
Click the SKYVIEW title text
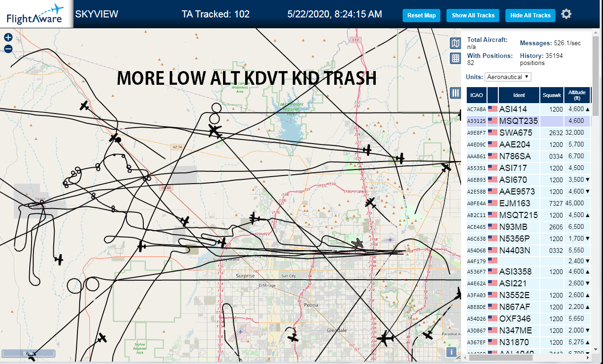(97, 14)
